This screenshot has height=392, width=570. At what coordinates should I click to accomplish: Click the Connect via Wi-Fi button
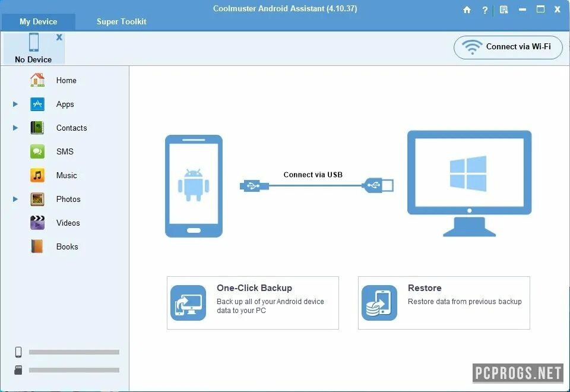508,47
